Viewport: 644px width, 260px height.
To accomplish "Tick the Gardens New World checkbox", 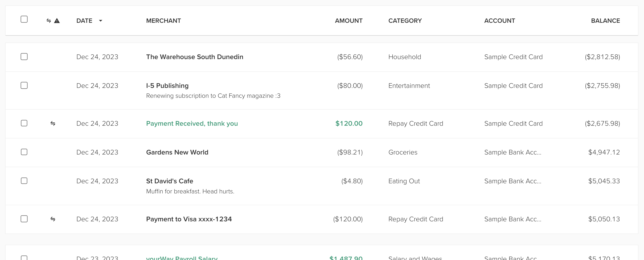I will (24, 152).
